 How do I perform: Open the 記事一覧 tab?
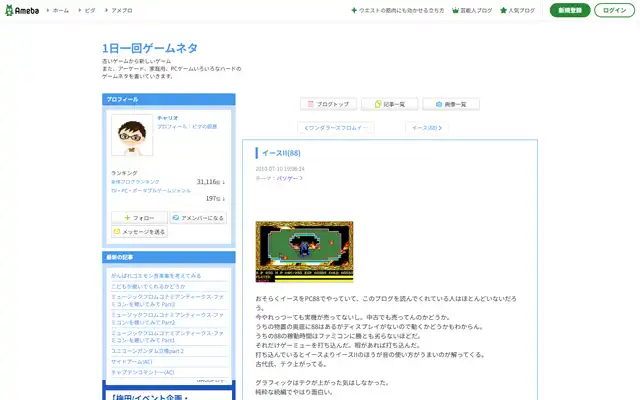pyautogui.click(x=389, y=104)
